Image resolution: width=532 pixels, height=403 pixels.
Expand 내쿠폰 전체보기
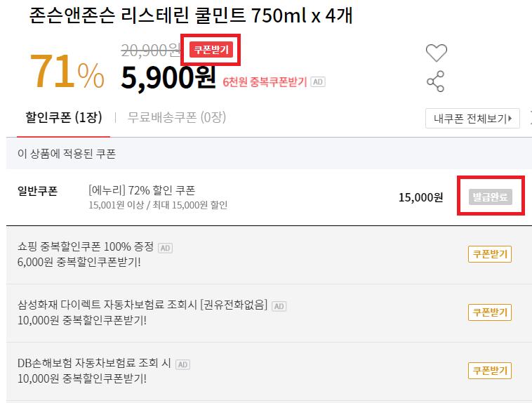tap(472, 118)
